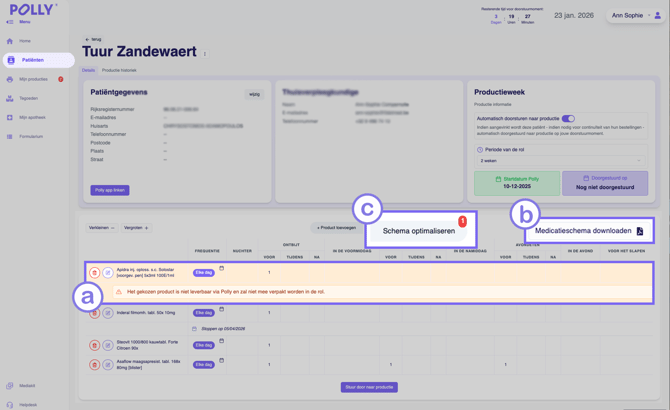Open Mijn apotheek page
Image resolution: width=670 pixels, height=410 pixels.
32,117
